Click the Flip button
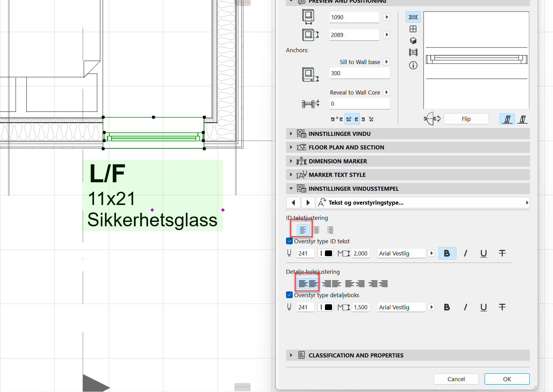 (x=466, y=119)
